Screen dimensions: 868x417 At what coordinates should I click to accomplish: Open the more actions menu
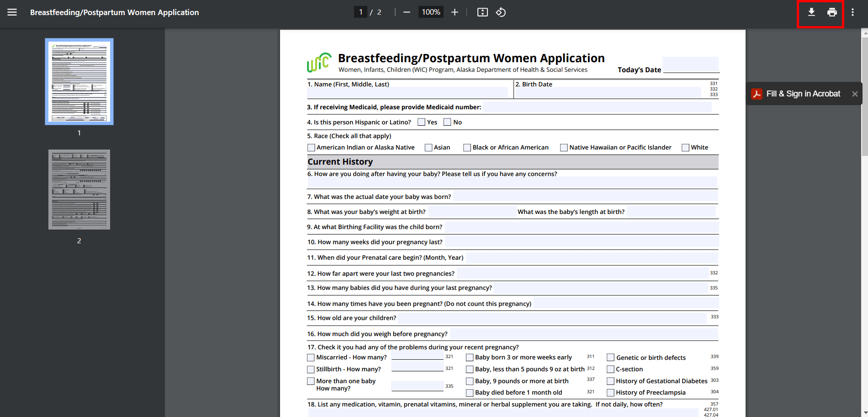852,12
